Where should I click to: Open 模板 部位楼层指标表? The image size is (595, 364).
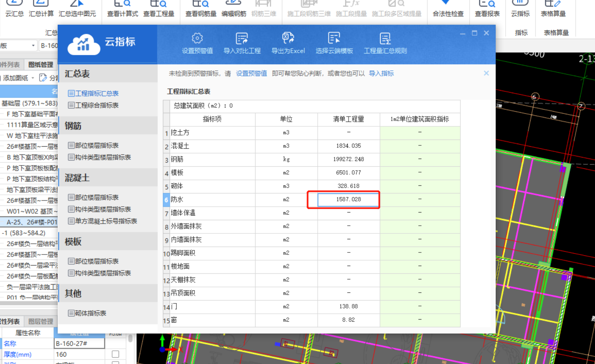pyautogui.click(x=94, y=261)
